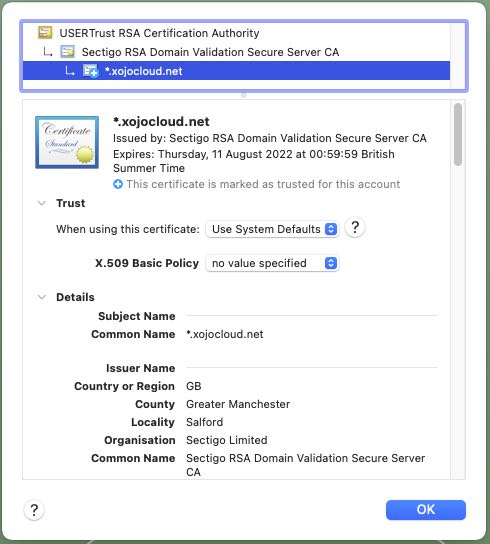This screenshot has height=544, width=490.
Task: Click the USERTrust root certificate icon
Action: (45, 33)
